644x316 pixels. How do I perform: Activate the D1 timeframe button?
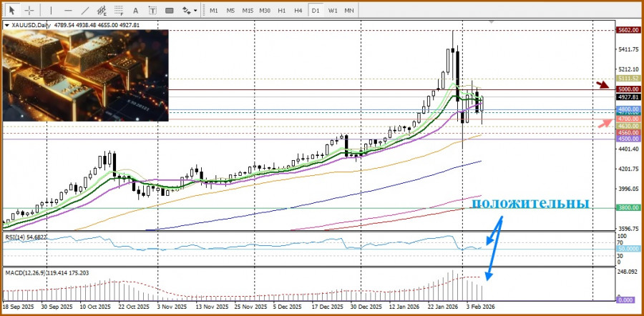tap(316, 11)
